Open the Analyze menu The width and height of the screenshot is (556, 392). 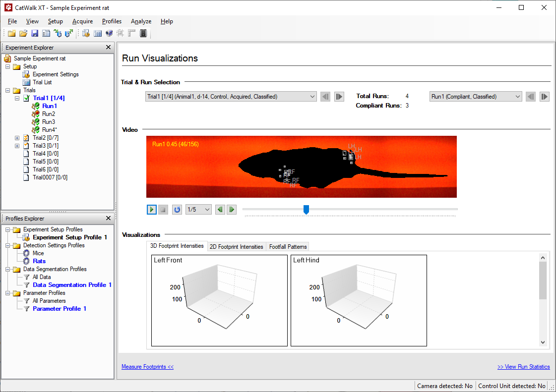click(141, 21)
